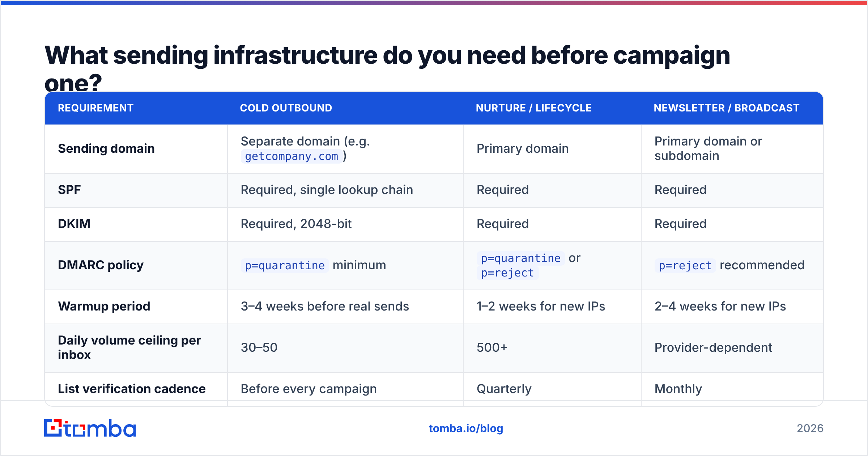Select the SPF row label
This screenshot has width=868, height=456.
69,190
